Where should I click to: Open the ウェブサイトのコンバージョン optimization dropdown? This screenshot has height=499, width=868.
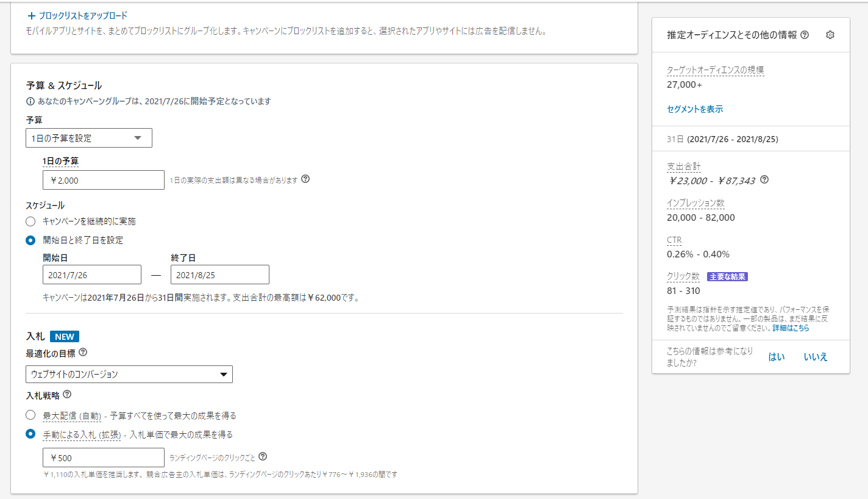[x=129, y=374]
